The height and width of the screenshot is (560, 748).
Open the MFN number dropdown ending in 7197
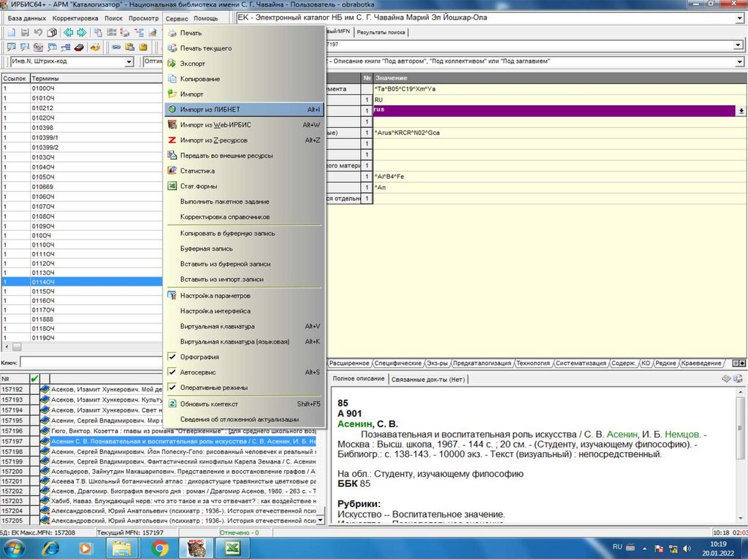[738, 45]
